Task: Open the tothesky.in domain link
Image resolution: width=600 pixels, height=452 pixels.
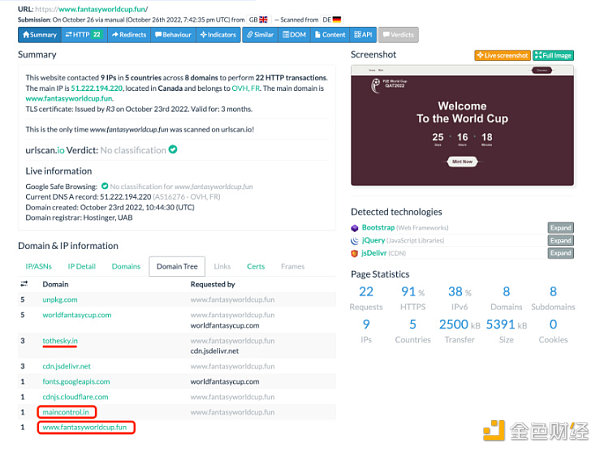Action: (x=60, y=340)
